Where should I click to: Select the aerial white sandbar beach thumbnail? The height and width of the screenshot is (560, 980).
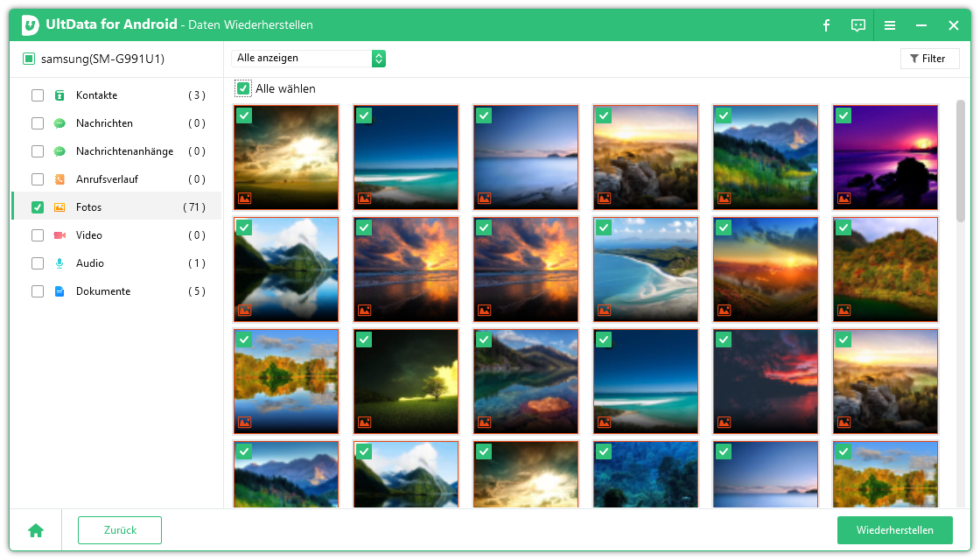point(646,269)
